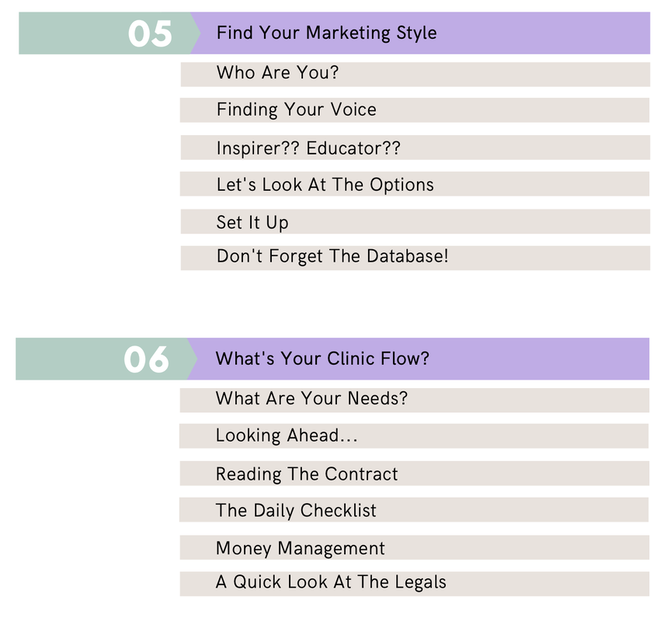Viewport: 671px width, 621px height.
Task: Select Inspirer?? Educator?? item
Action: pyautogui.click(x=415, y=148)
